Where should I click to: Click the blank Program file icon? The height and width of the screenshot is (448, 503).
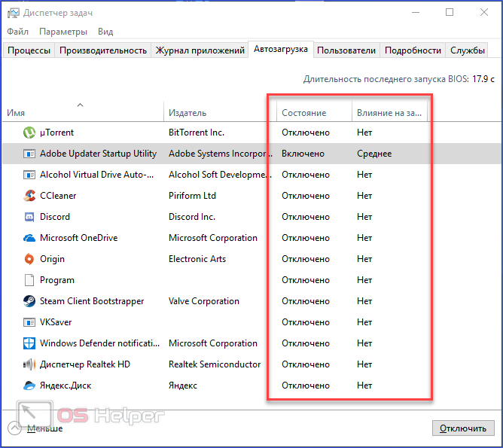[29, 280]
